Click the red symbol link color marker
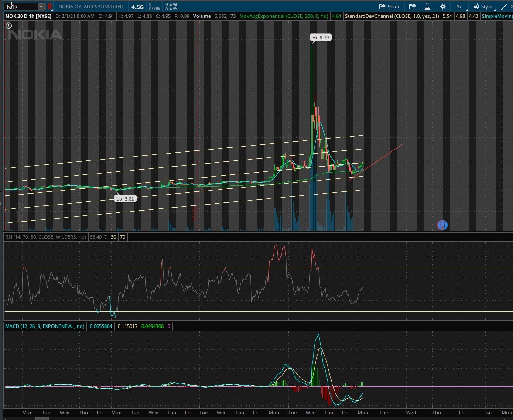Viewport: 513px width, 420px height. (x=50, y=7)
